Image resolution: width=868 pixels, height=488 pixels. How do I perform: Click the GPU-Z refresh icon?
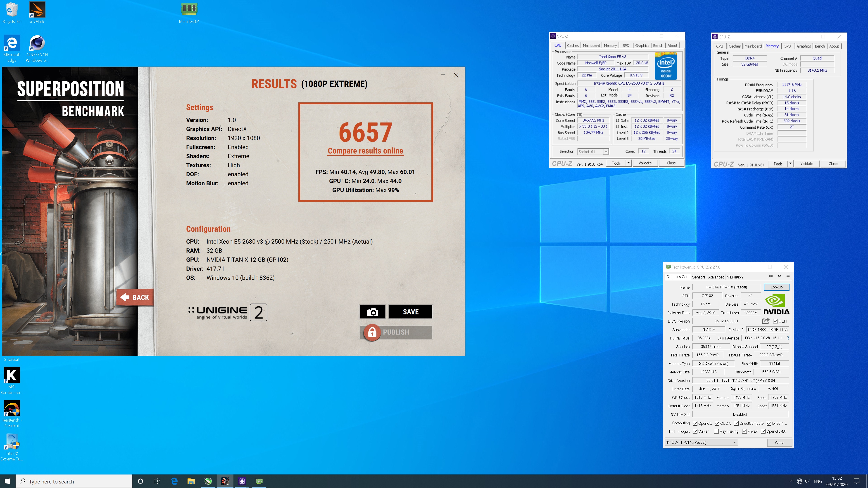(x=779, y=276)
